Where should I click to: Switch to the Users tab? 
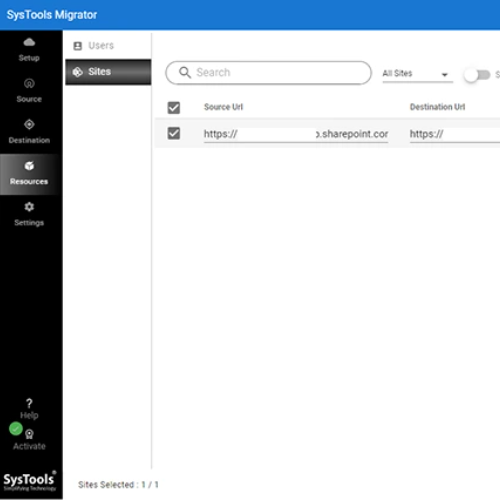[108, 46]
